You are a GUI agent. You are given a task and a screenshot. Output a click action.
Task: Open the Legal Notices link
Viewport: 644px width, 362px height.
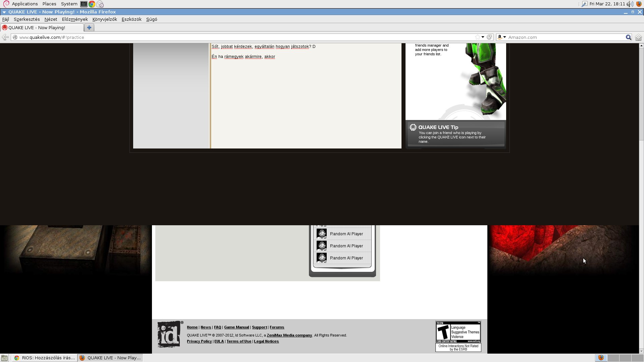click(x=266, y=342)
